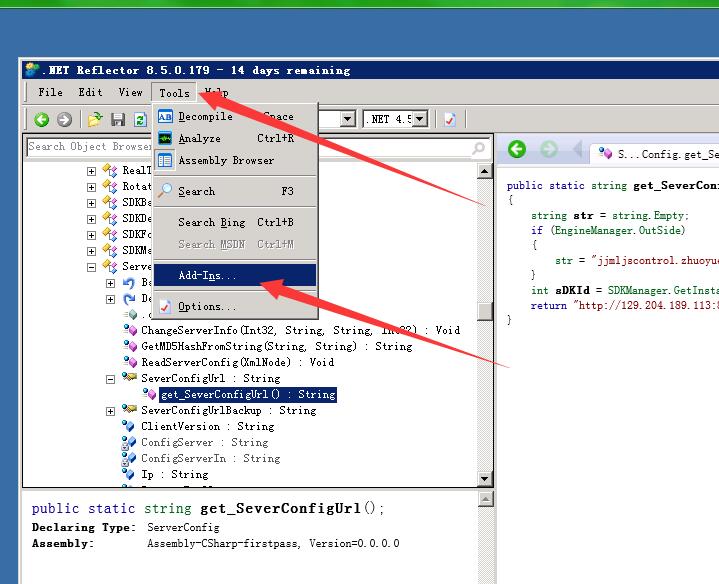Open Options... from the Tools menu
This screenshot has width=719, height=584.
coord(206,307)
